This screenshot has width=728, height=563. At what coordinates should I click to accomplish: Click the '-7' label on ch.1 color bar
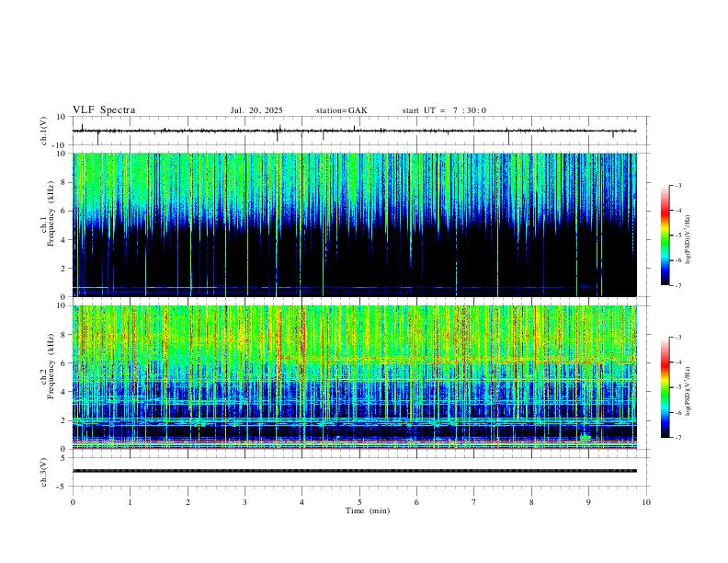(x=678, y=285)
